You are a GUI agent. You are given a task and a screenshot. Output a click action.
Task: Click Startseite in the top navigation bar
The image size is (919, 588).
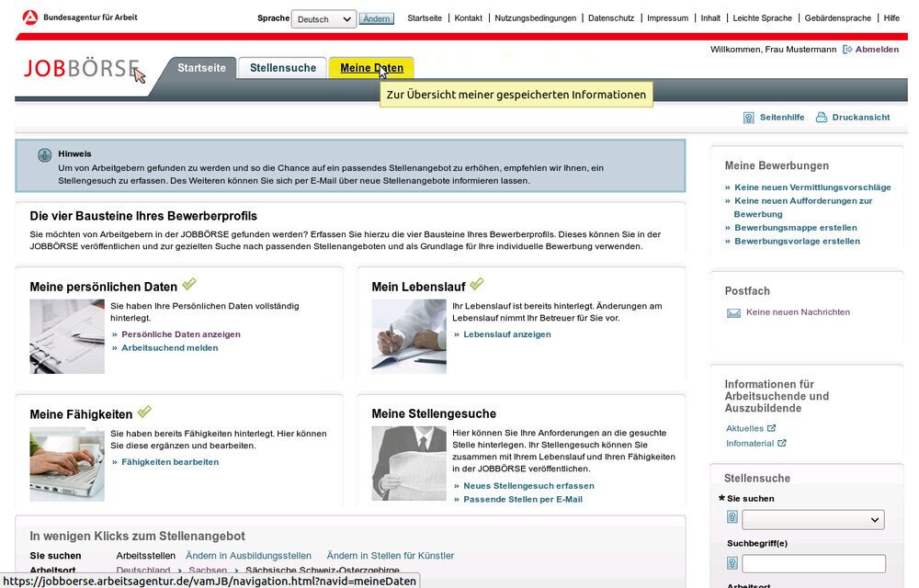coord(425,18)
